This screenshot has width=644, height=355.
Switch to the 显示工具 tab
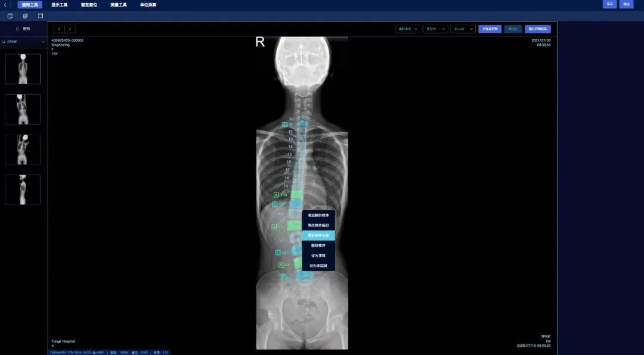[60, 5]
